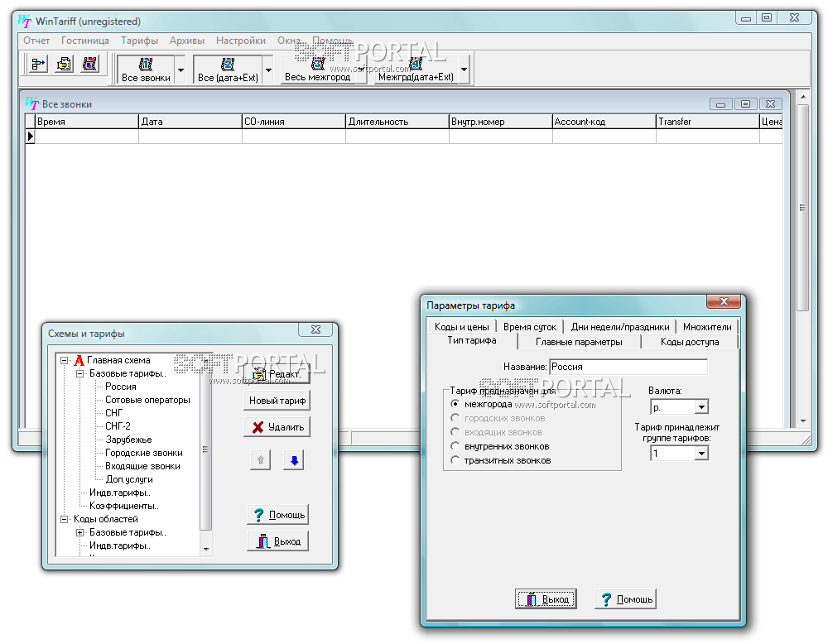This screenshot has height=644, width=828.
Task: Expand dropdown arrow next to Все (дата+Ext)
Action: (268, 70)
